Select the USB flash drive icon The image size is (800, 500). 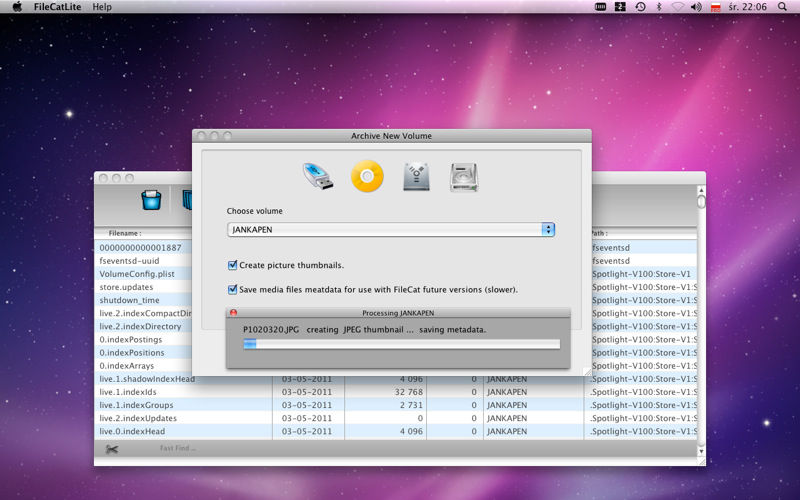pyautogui.click(x=318, y=177)
